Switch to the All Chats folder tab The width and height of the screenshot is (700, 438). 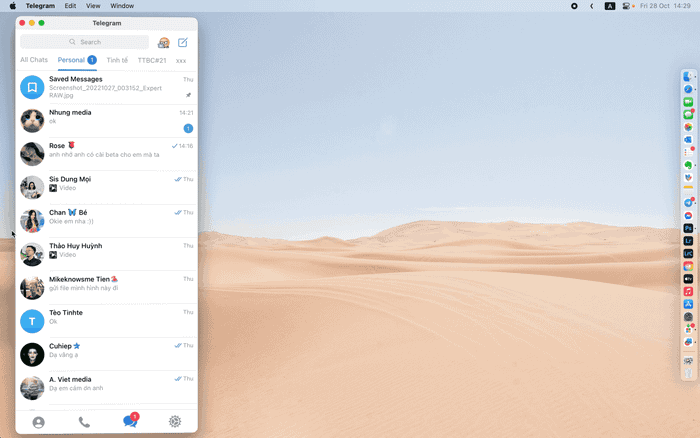34,60
